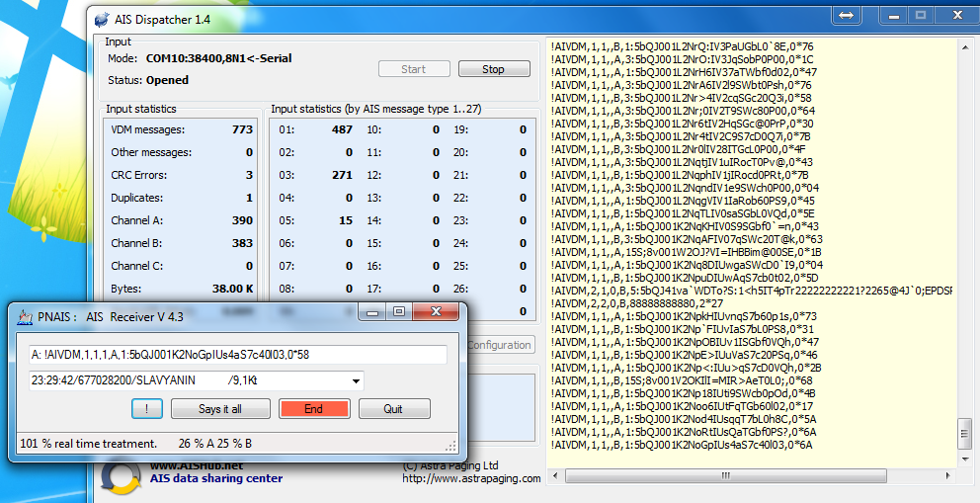Click the first log line ending 0*76

682,46
